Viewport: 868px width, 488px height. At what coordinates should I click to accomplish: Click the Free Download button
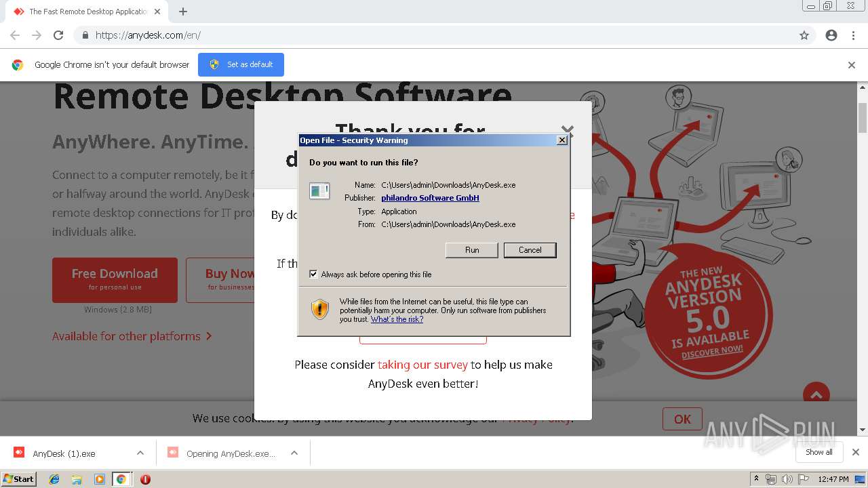[115, 280]
